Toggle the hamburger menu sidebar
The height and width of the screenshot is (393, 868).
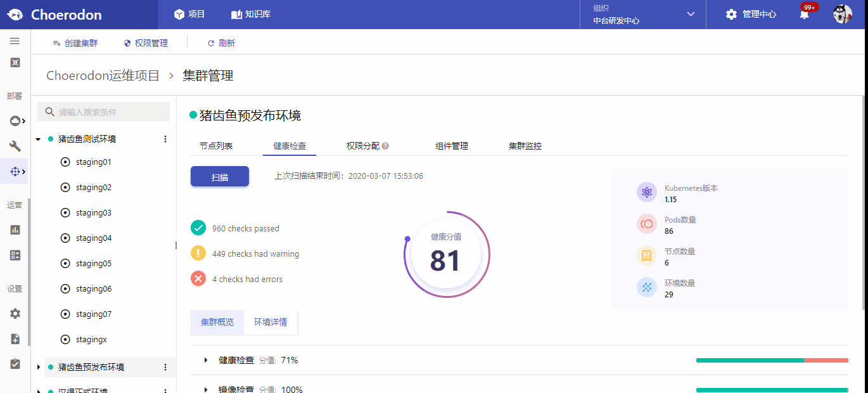point(15,41)
